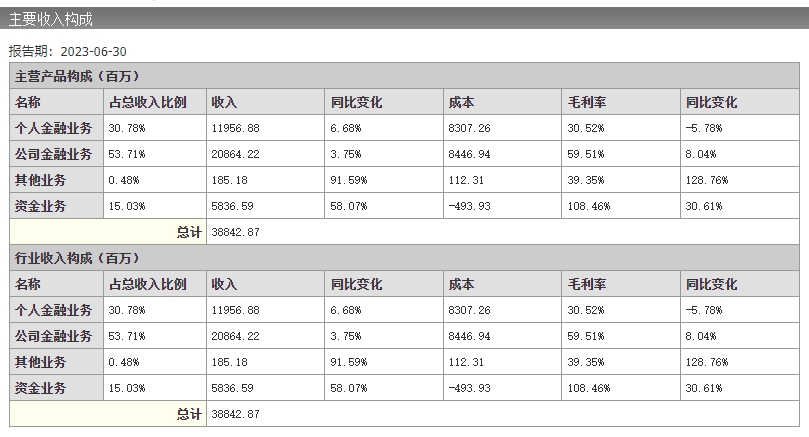
Task: Select the 主营产品构成（百万） section header
Action: tap(76, 76)
